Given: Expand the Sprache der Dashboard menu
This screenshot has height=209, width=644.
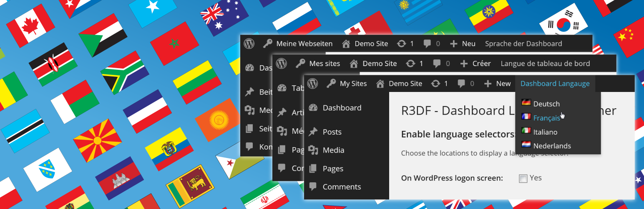Looking at the screenshot, I should (523, 43).
